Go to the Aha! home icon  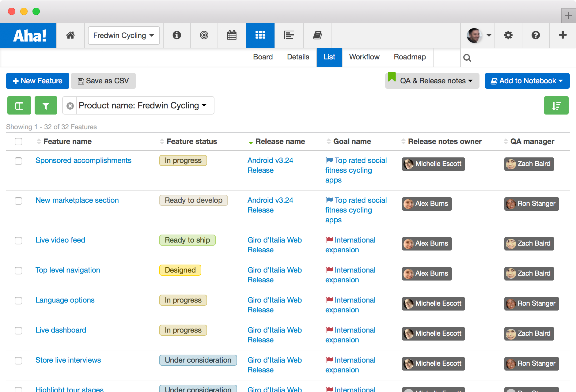(x=70, y=35)
